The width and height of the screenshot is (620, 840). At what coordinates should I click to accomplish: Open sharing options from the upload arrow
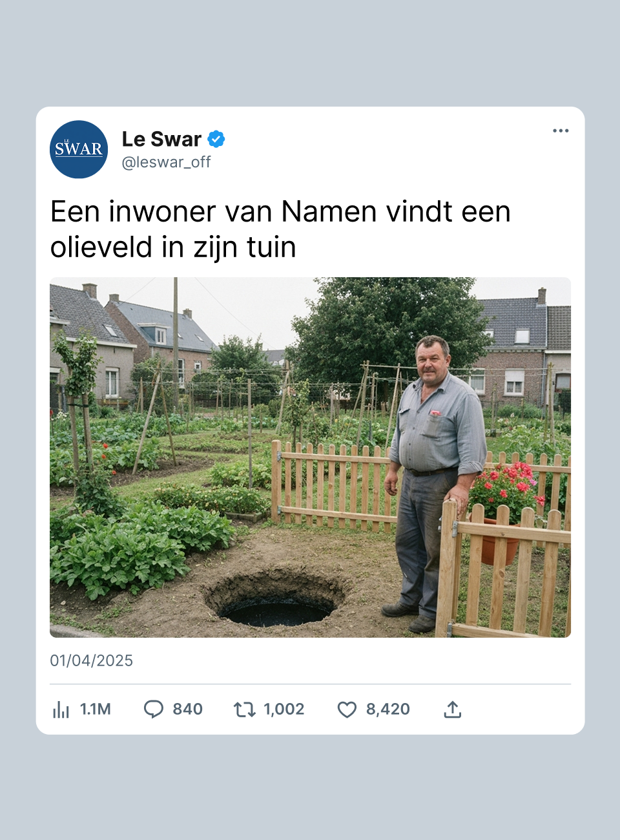tap(453, 709)
